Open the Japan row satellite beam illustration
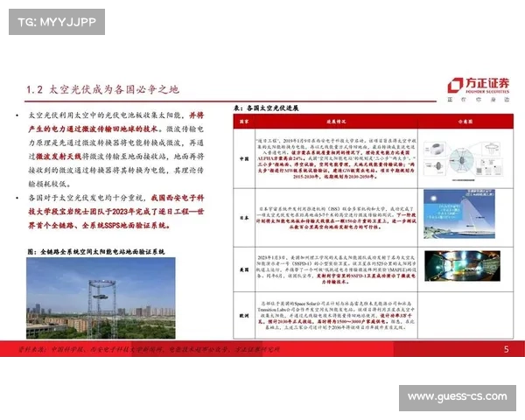525x420 pixels. point(459,214)
